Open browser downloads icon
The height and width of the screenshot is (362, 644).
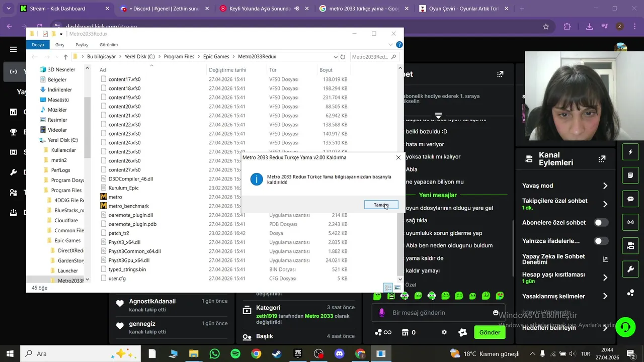(x=589, y=27)
